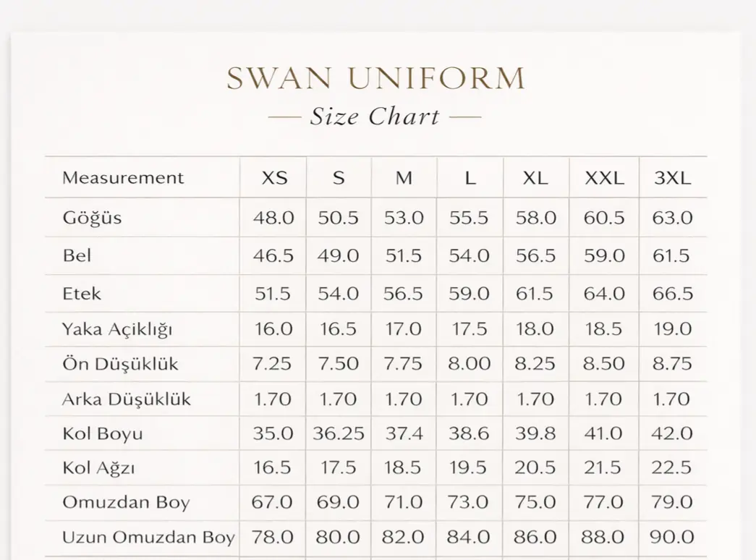Click the SWAN UNIFORM title
The width and height of the screenshot is (756, 560).
375,78
